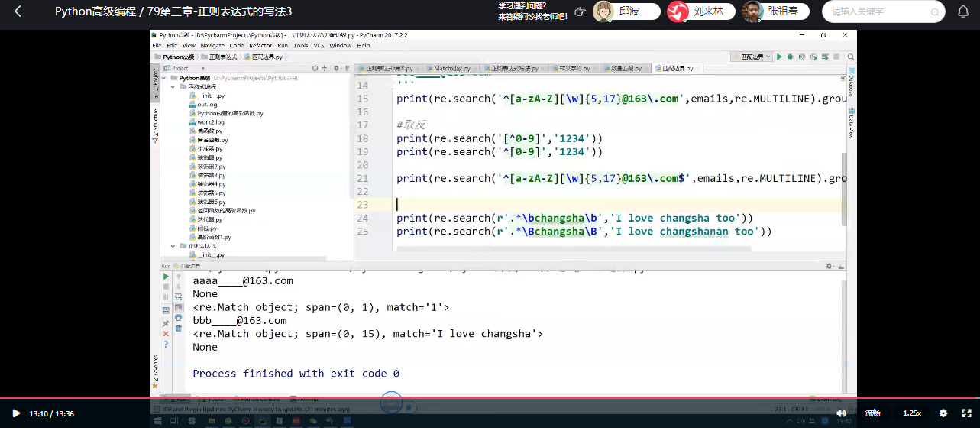
Task: Click the pointing hand icon near teachers
Action: pyautogui.click(x=580, y=11)
